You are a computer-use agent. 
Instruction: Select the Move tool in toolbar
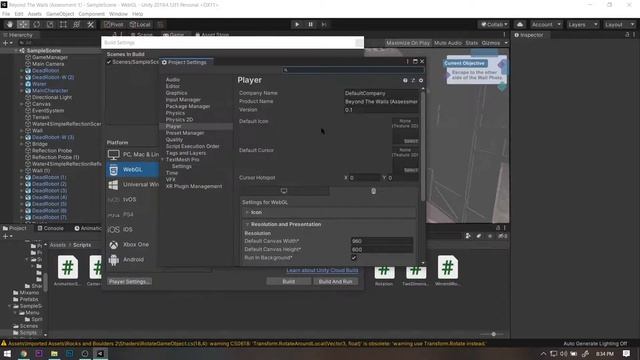[23, 24]
